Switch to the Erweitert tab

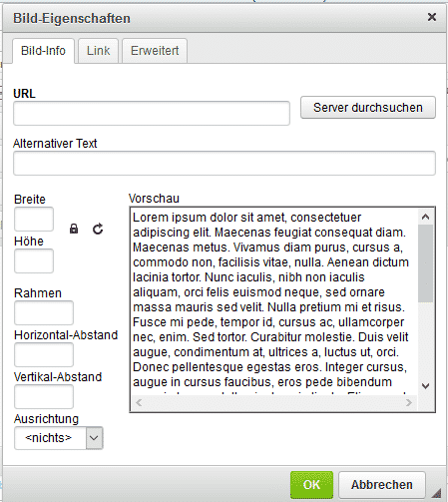(155, 51)
